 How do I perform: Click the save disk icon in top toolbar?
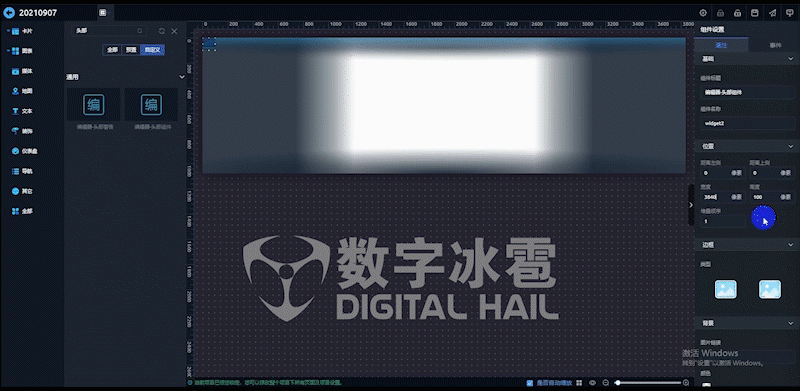pyautogui.click(x=755, y=13)
